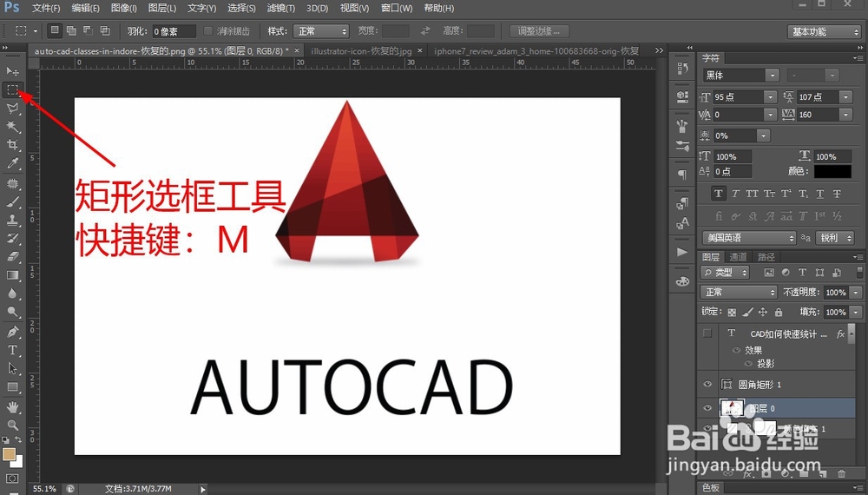This screenshot has height=495, width=868.
Task: Open the Swatches palette dock icon
Action: click(682, 281)
